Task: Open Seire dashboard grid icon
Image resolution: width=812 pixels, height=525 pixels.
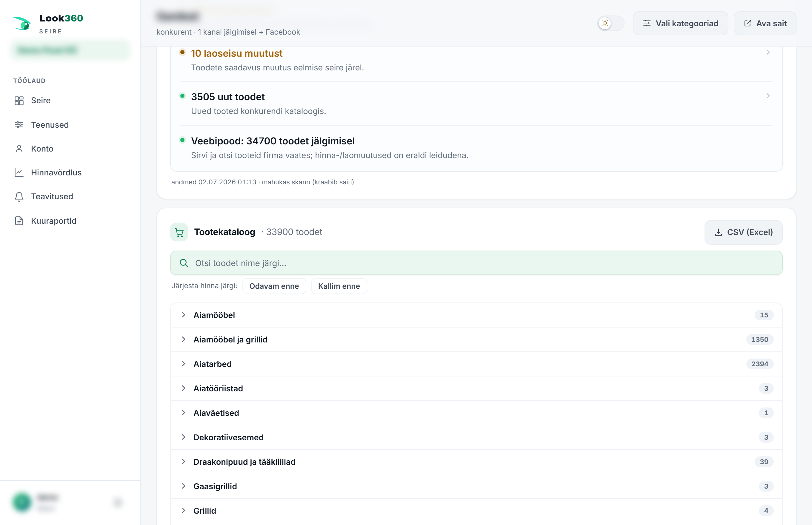Action: coord(19,101)
